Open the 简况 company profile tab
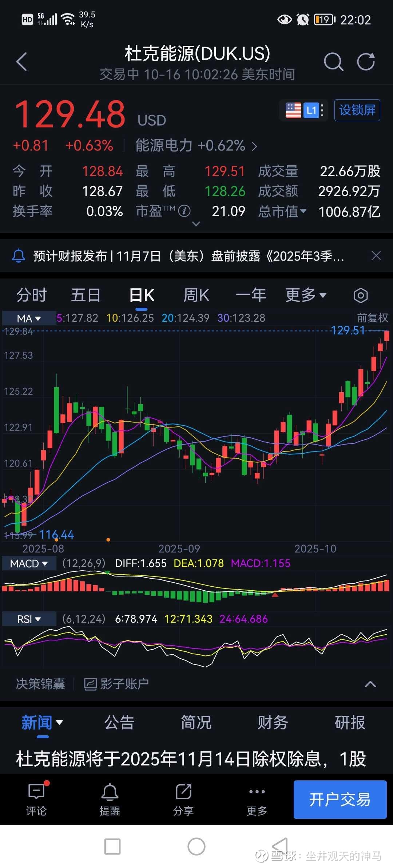The width and height of the screenshot is (393, 868). click(x=196, y=723)
